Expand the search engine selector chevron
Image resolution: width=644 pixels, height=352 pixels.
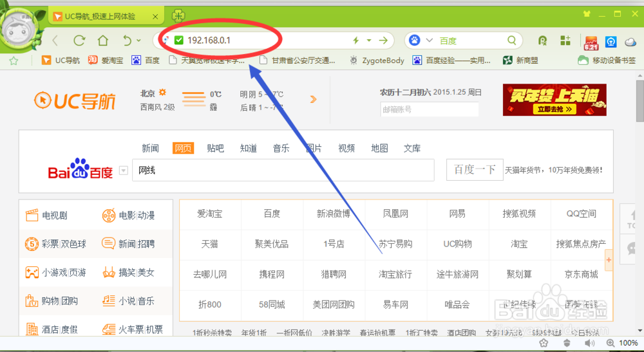[x=429, y=40]
